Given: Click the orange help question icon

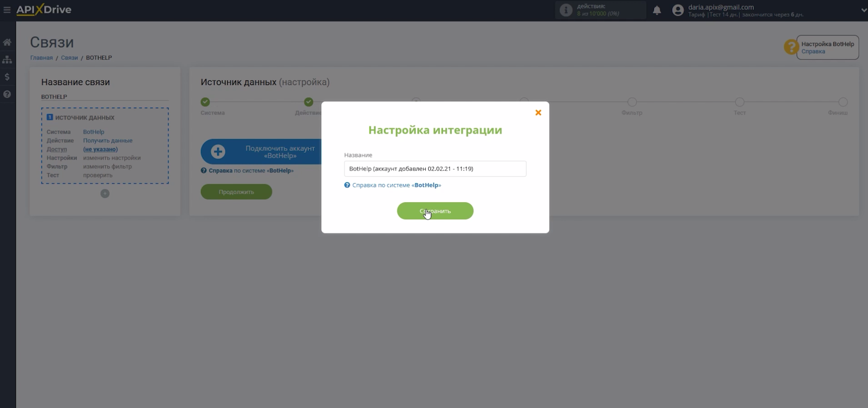Looking at the screenshot, I should tap(791, 47).
